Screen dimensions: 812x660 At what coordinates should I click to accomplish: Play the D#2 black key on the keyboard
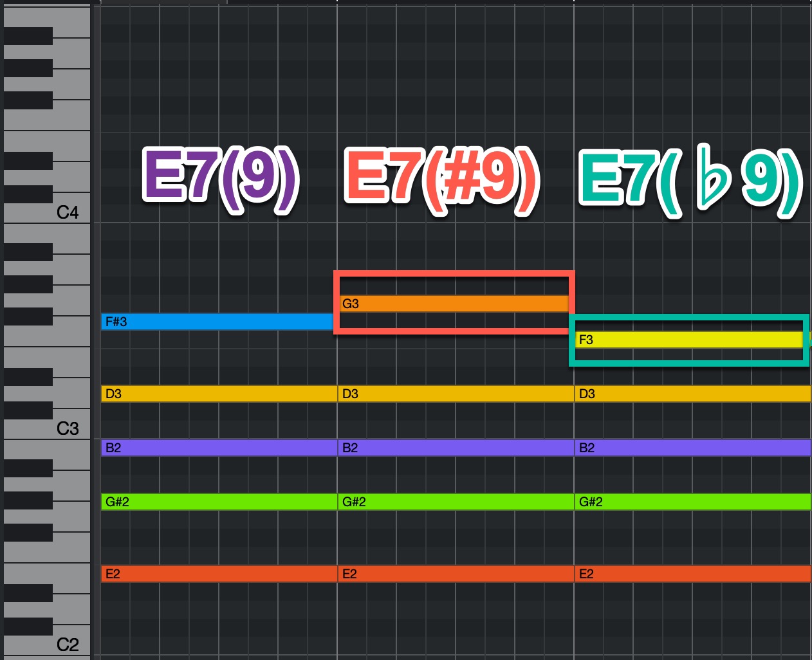click(28, 592)
